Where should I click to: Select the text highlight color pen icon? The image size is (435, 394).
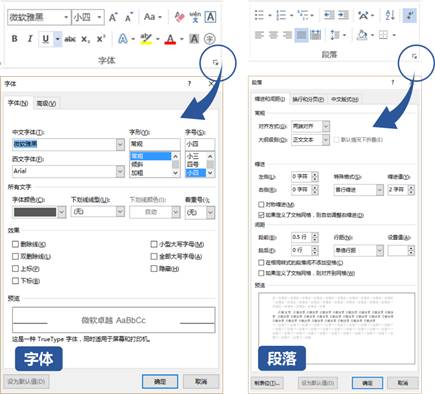click(146, 39)
